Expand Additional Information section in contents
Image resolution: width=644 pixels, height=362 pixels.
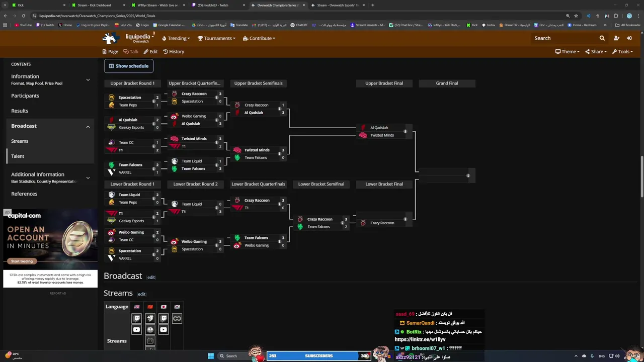click(88, 177)
